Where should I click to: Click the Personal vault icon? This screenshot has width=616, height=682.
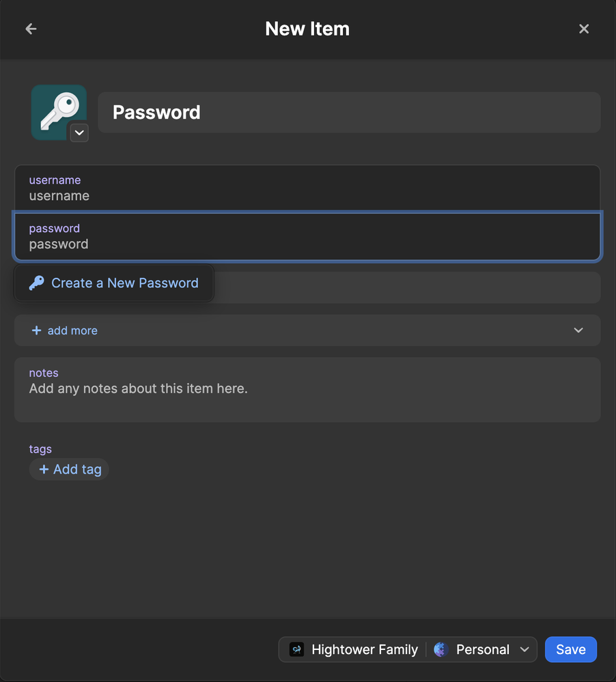pos(440,650)
